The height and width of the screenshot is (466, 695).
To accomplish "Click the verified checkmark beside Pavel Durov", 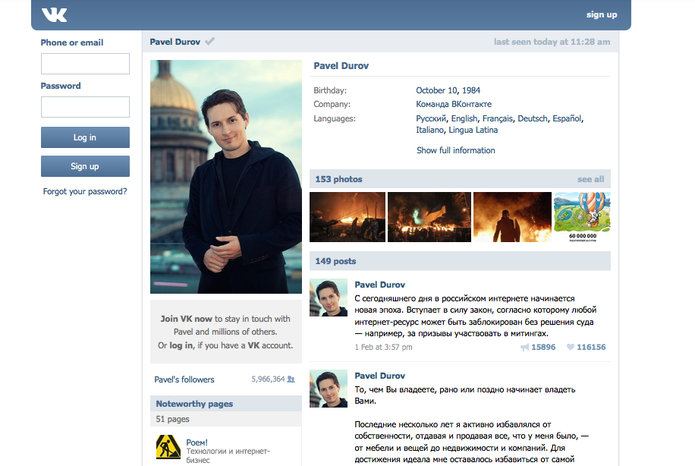I will [210, 41].
